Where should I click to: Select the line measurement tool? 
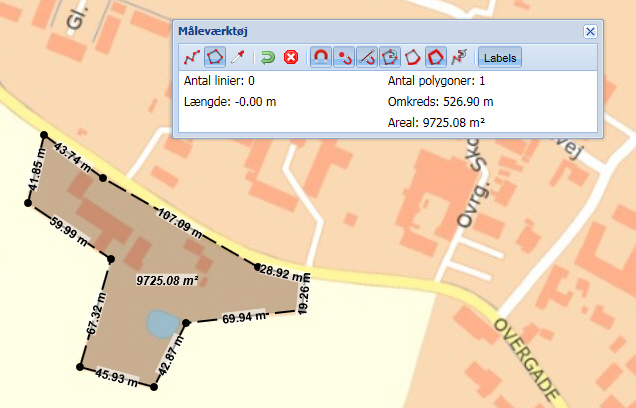[190, 57]
